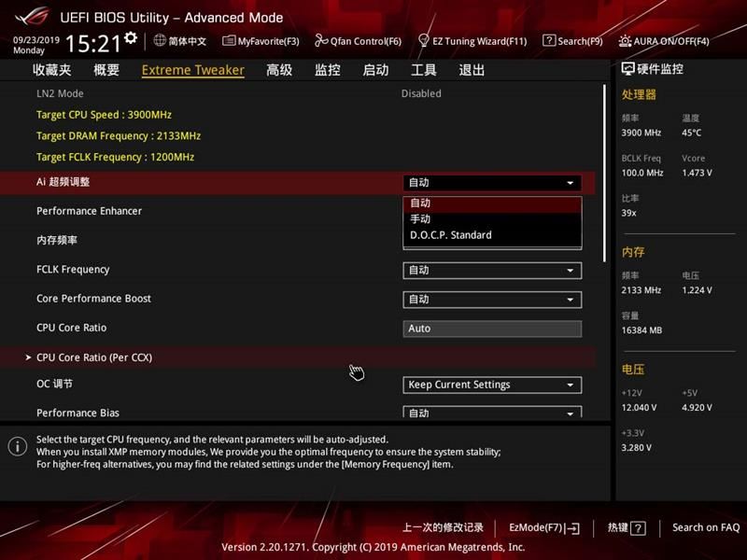Open Search(F9)
Screen dimensions: 747x560
point(573,41)
